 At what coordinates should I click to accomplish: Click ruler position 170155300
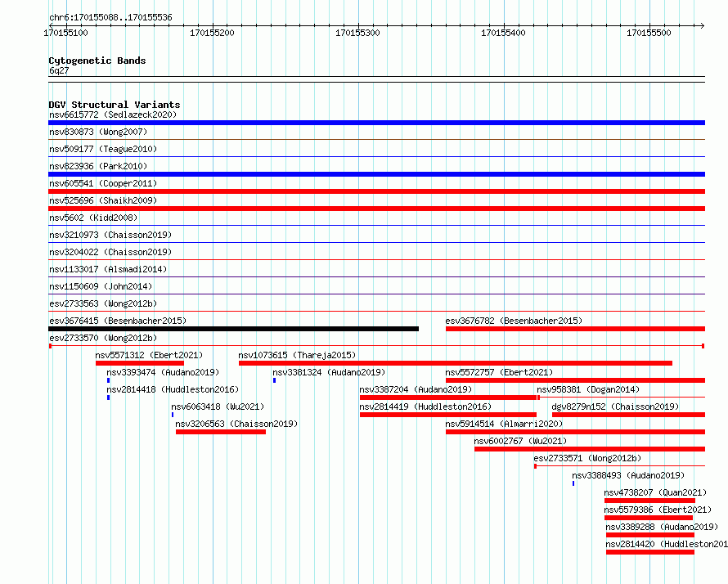coord(357,33)
